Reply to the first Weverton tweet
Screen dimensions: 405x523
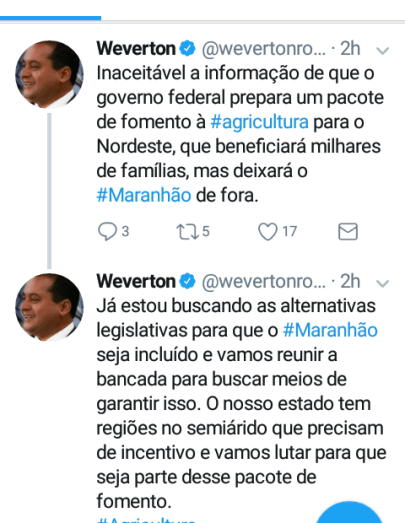(107, 231)
